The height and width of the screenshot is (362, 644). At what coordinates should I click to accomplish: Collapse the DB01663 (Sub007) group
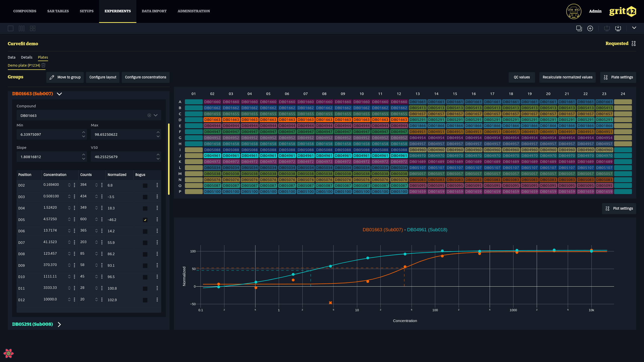pos(59,94)
